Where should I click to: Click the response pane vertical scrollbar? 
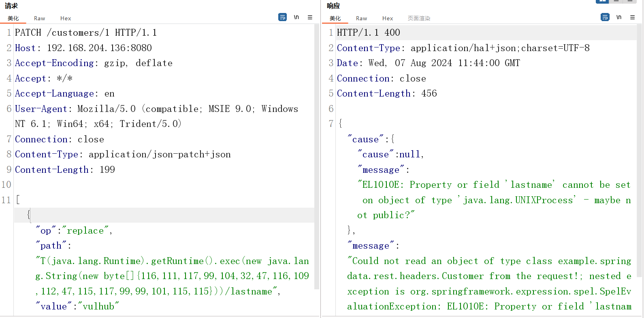coord(640,150)
